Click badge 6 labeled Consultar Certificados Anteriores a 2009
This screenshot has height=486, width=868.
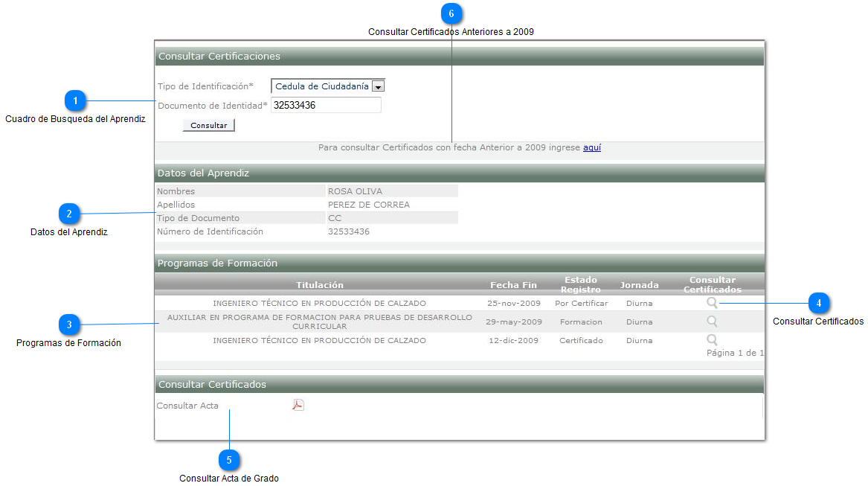[451, 13]
